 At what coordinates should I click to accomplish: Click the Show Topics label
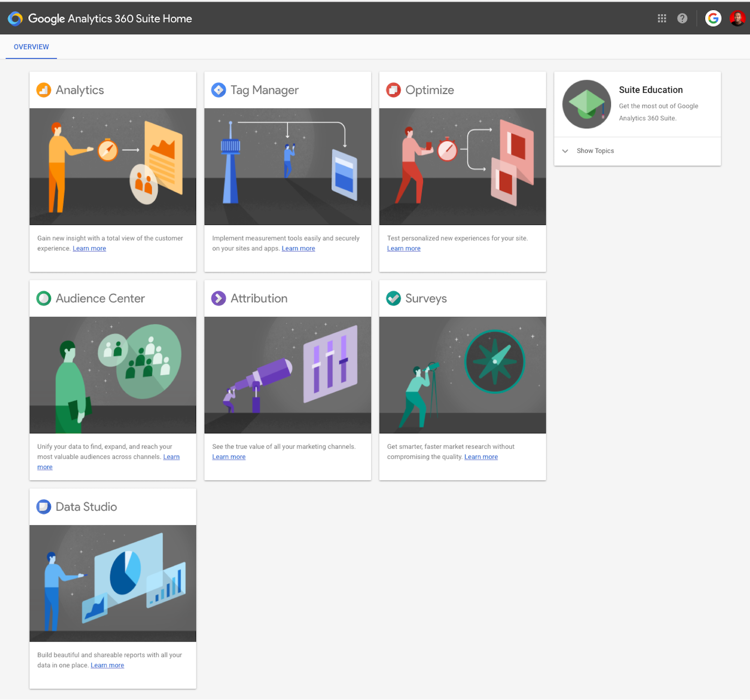[x=595, y=151]
